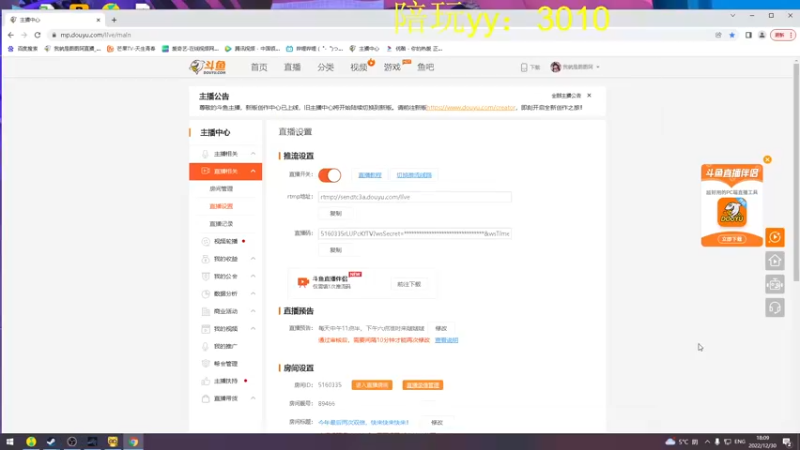Click the 我的视频 sidebar icon
This screenshot has height=450, width=800.
click(206, 329)
